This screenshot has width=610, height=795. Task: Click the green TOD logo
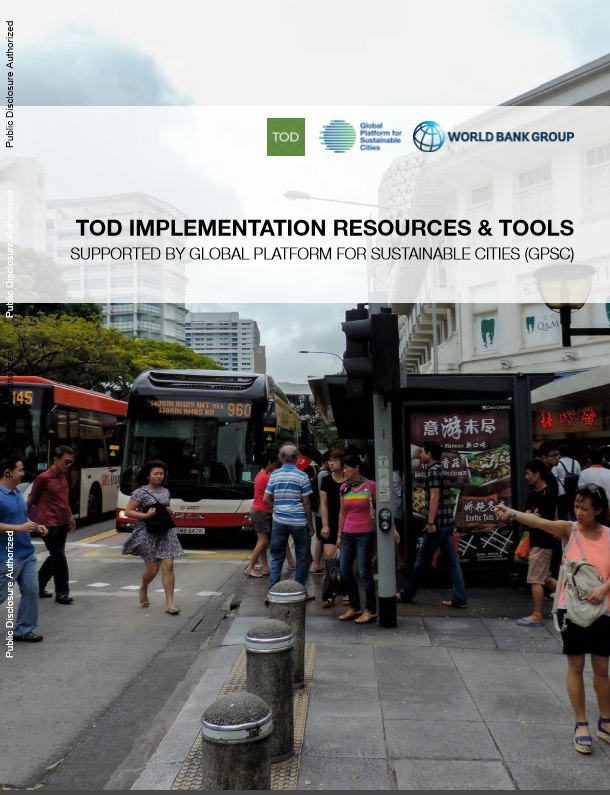pyautogui.click(x=286, y=137)
